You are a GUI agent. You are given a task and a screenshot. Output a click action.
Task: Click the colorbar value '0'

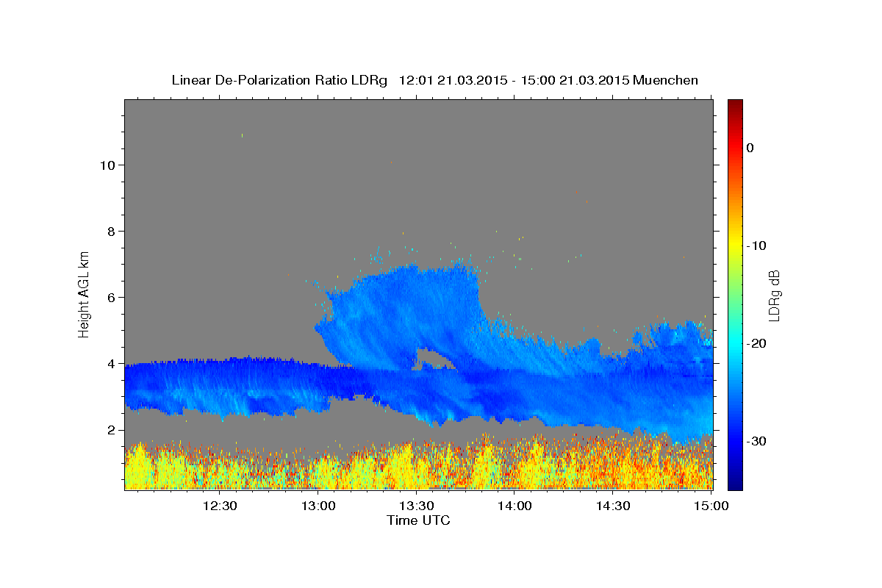[750, 148]
